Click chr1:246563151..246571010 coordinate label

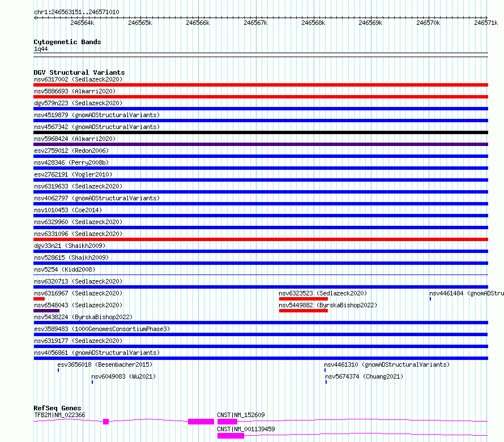(76, 12)
